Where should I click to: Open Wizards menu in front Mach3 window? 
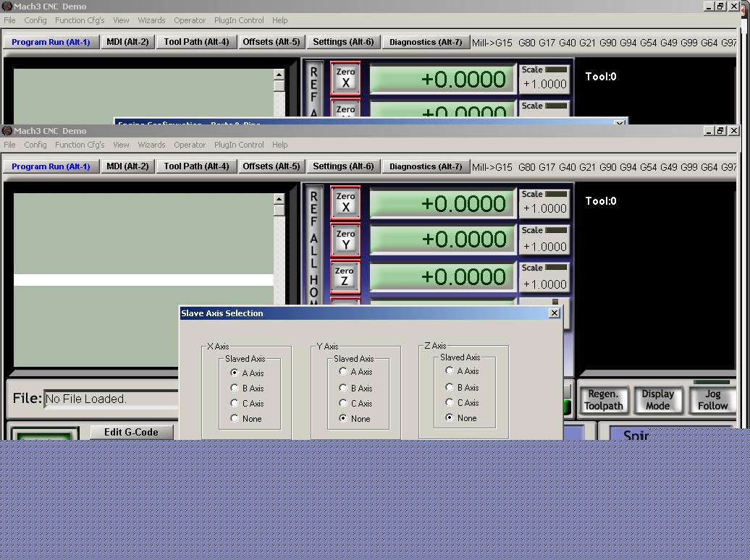point(151,145)
